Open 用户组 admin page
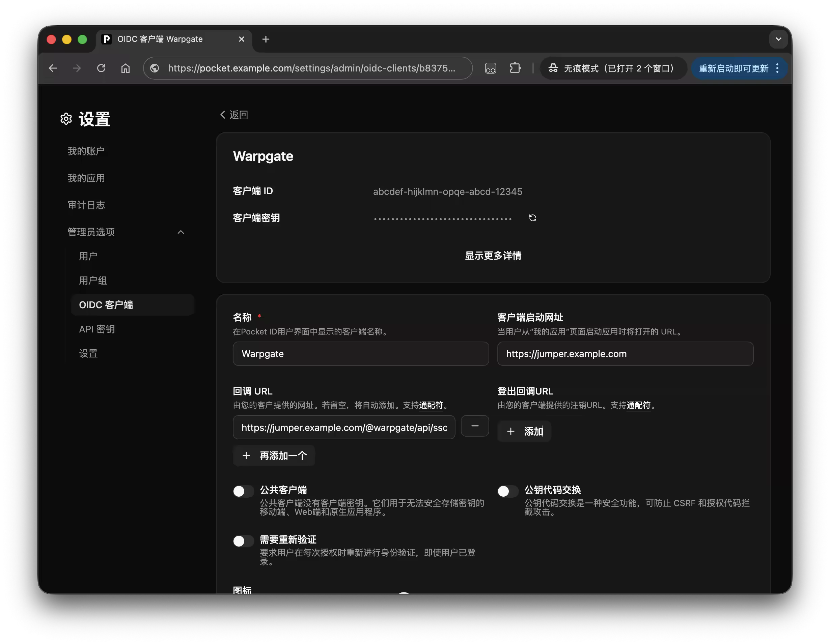Viewport: 830px width, 644px height. pyautogui.click(x=93, y=280)
